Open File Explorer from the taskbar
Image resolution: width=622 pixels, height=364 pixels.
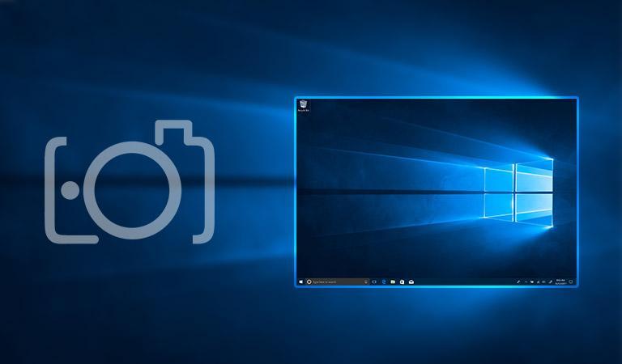tap(393, 281)
